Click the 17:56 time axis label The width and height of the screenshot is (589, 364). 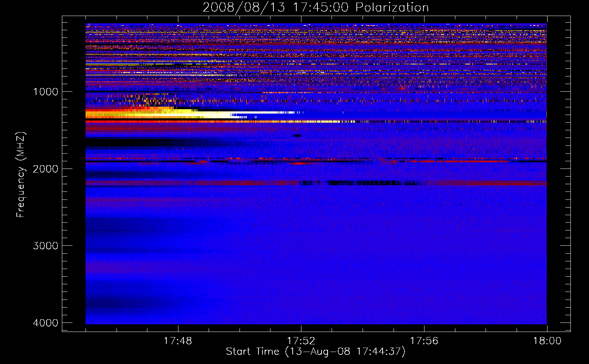tap(424, 341)
